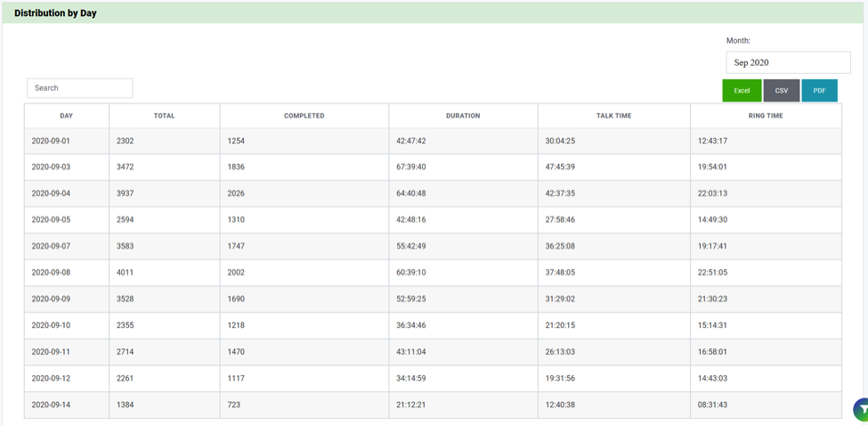
Task: Export the report as PDF
Action: 819,90
